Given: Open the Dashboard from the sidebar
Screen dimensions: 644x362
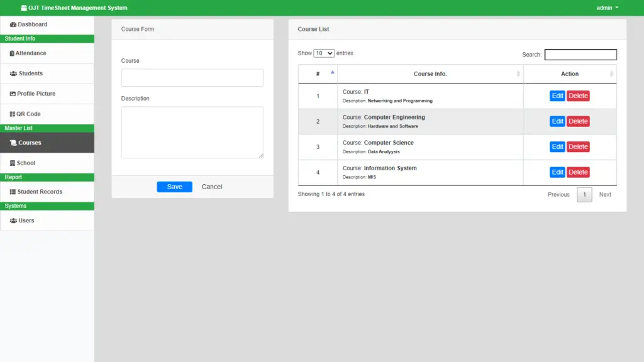Looking at the screenshot, I should pos(13,24).
